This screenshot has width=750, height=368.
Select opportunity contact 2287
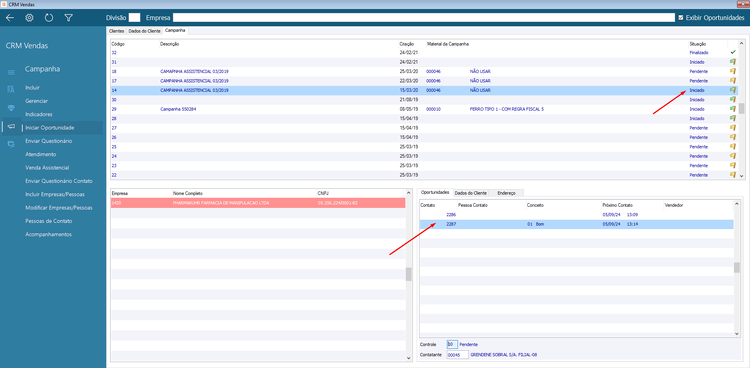tap(576, 224)
